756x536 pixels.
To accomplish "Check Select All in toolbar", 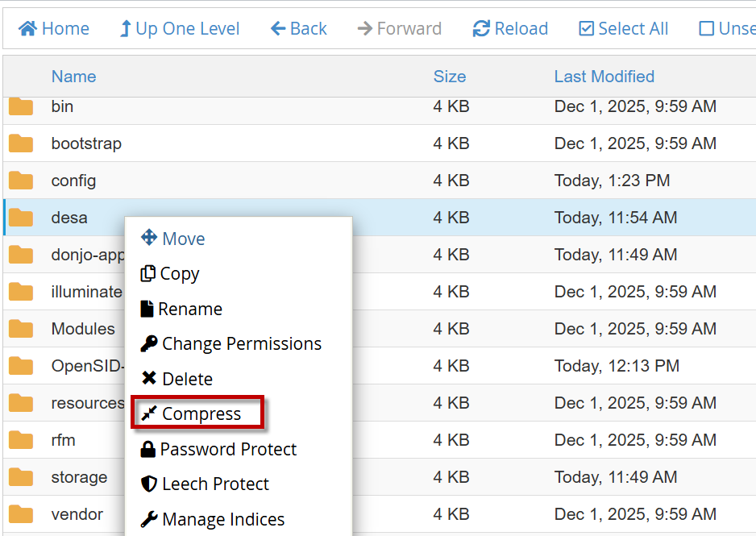I will click(x=623, y=29).
